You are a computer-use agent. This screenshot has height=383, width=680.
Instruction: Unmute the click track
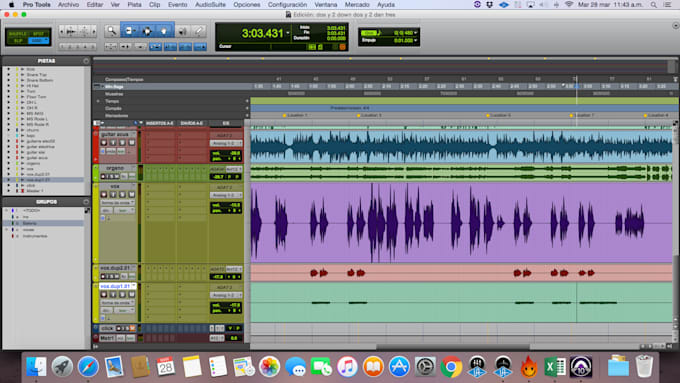pos(132,328)
